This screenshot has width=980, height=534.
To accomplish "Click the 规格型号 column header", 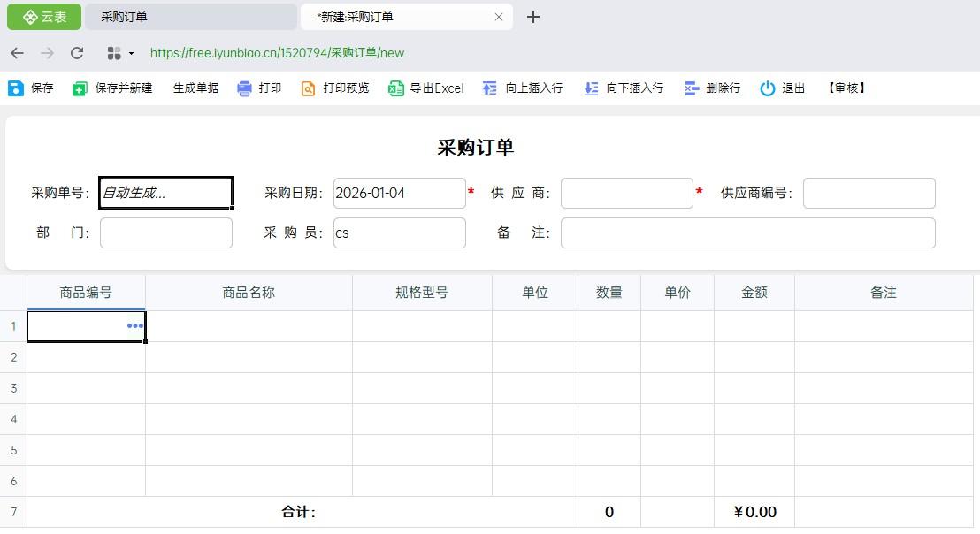I will 422,293.
